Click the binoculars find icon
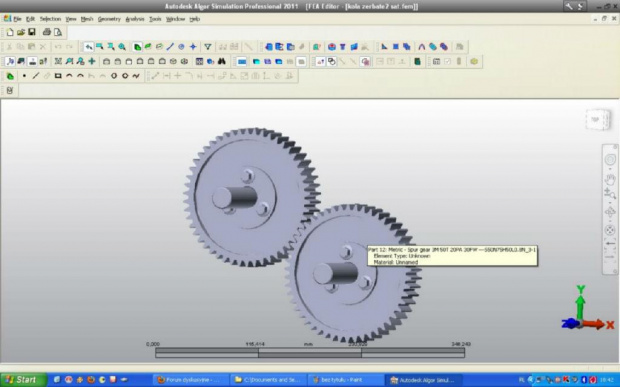 pos(221,62)
